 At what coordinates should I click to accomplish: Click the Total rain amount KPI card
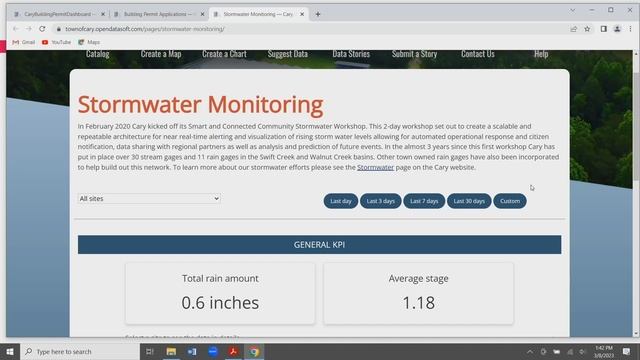[220, 293]
